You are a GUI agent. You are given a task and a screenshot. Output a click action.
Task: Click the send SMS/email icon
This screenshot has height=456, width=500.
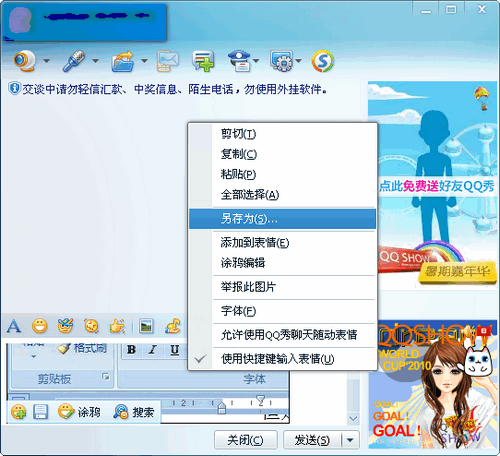168,61
